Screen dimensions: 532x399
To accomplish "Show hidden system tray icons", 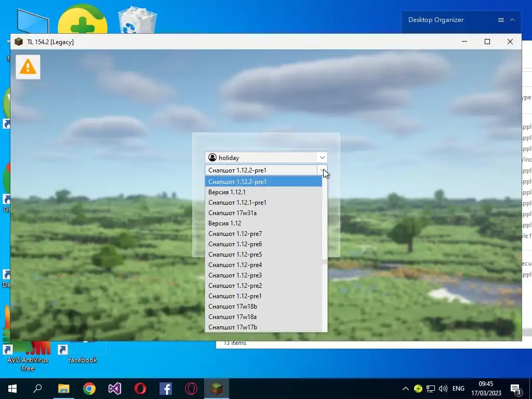I will pos(405,389).
